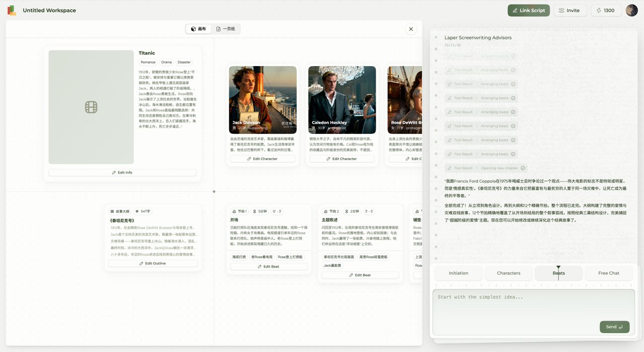Switch to the 一页纸 one-pager view
644x352 pixels.
click(224, 28)
